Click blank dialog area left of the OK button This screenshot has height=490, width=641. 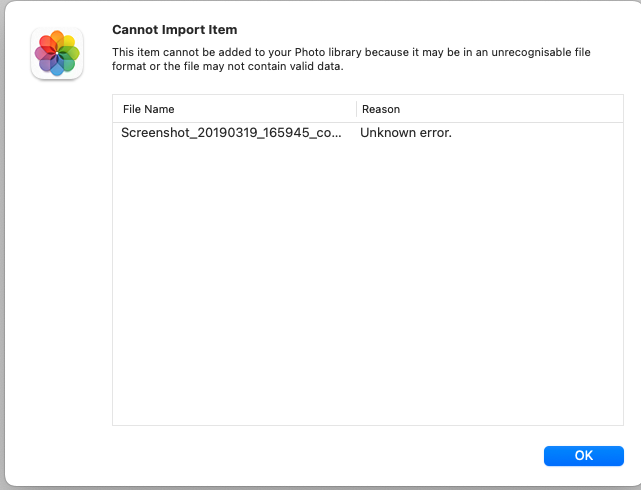327,455
